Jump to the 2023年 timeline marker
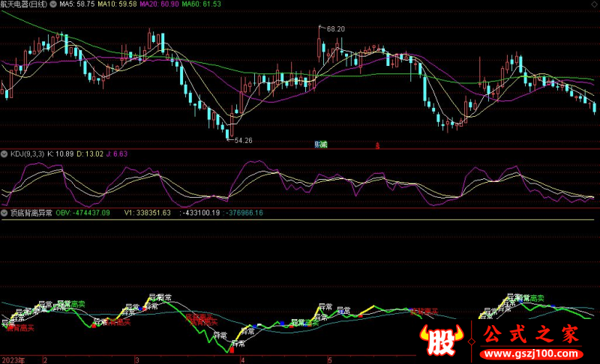 [x=13, y=360]
